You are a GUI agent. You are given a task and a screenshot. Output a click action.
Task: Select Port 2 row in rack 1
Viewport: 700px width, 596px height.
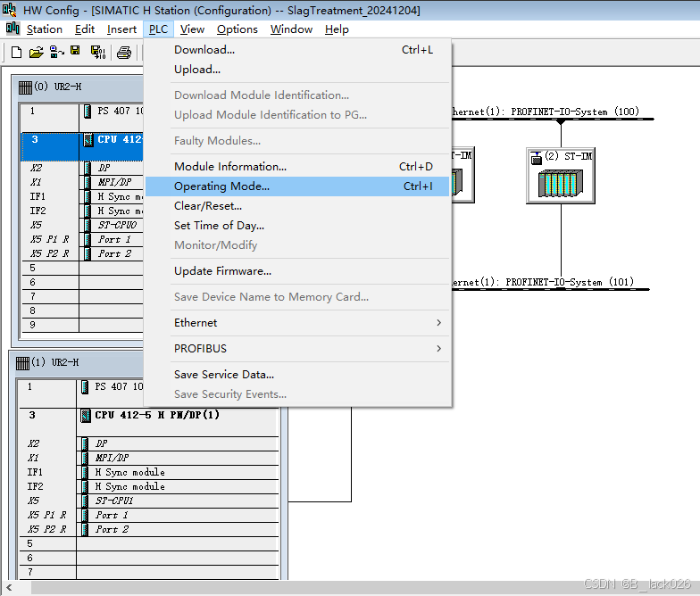148,529
